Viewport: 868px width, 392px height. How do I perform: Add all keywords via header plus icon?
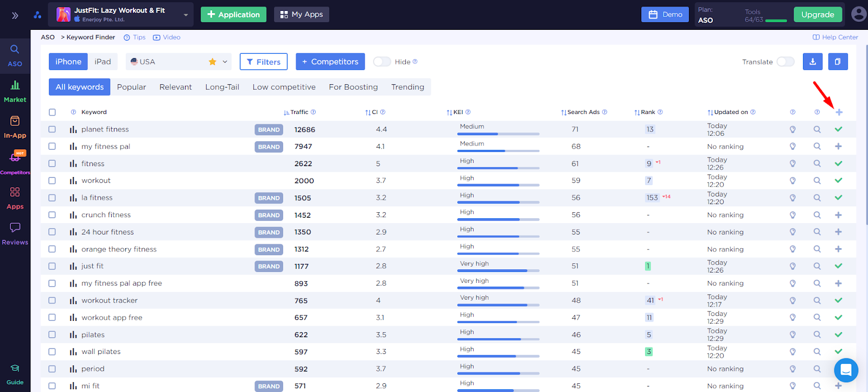(x=839, y=112)
